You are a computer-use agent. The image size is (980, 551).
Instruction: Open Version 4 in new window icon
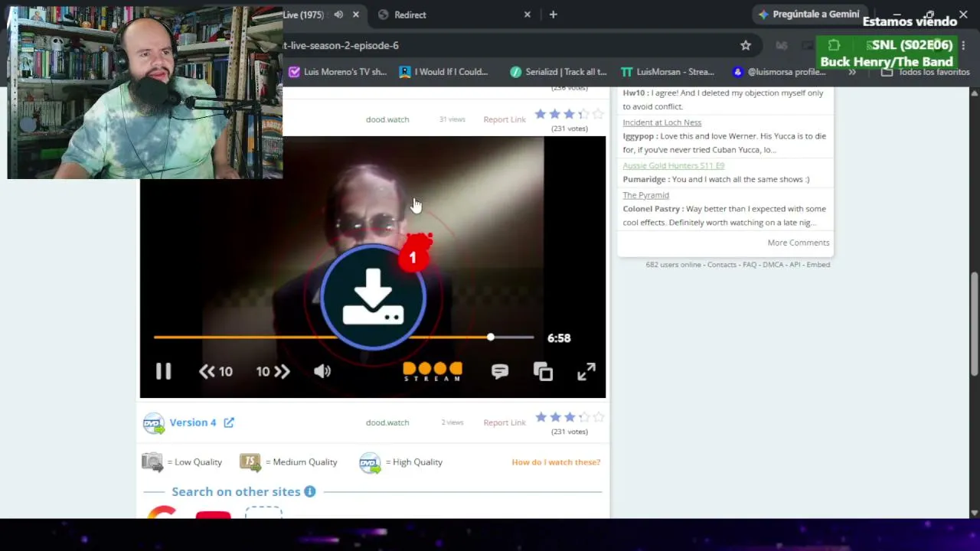(229, 422)
